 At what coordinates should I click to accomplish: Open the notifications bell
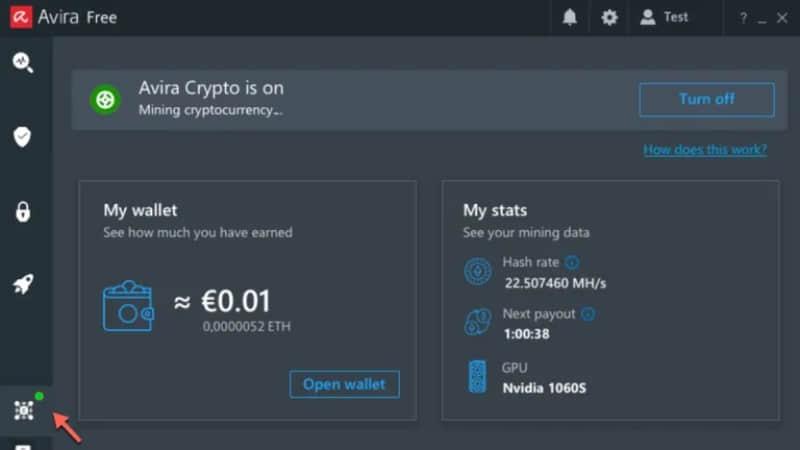coord(570,17)
